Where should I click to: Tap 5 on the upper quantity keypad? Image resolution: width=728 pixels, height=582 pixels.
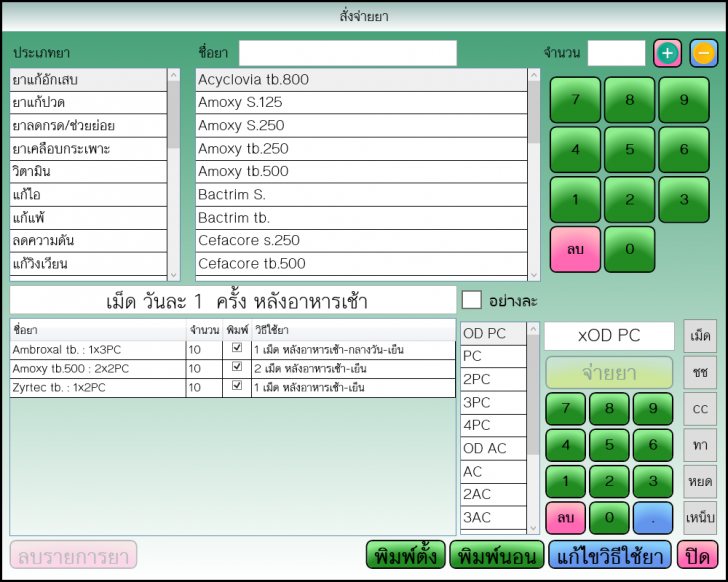630,149
